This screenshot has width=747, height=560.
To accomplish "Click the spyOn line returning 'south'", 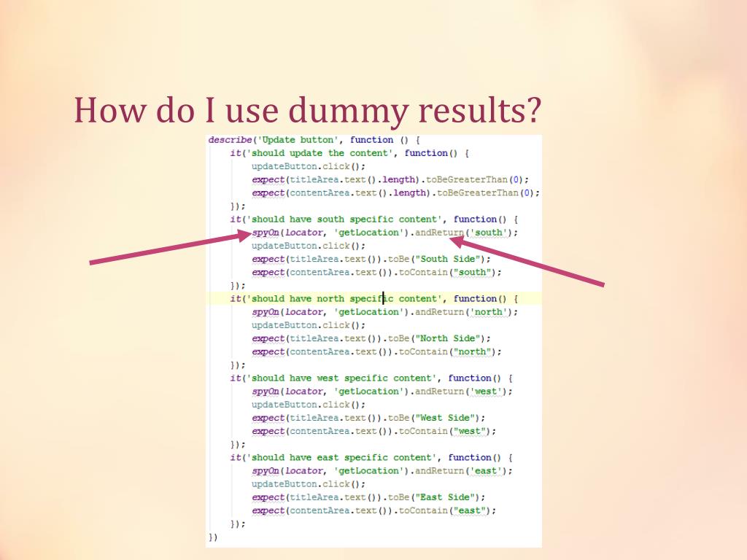I will coord(385,233).
